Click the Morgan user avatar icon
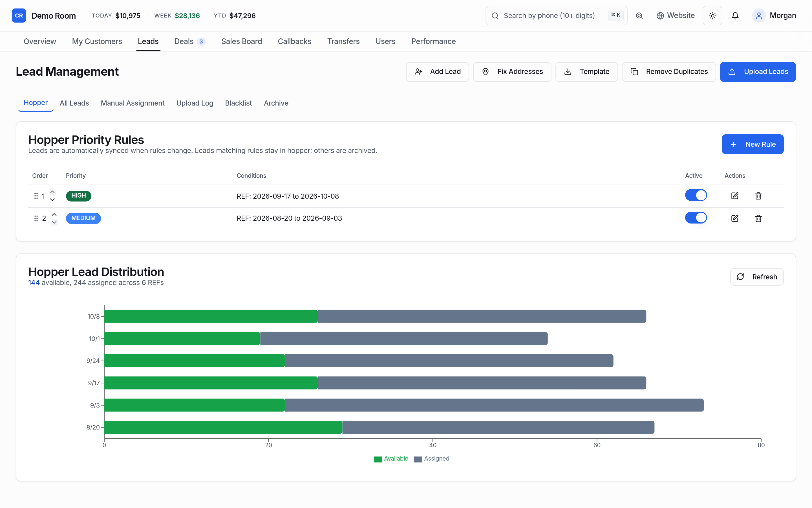812x508 pixels. 759,16
